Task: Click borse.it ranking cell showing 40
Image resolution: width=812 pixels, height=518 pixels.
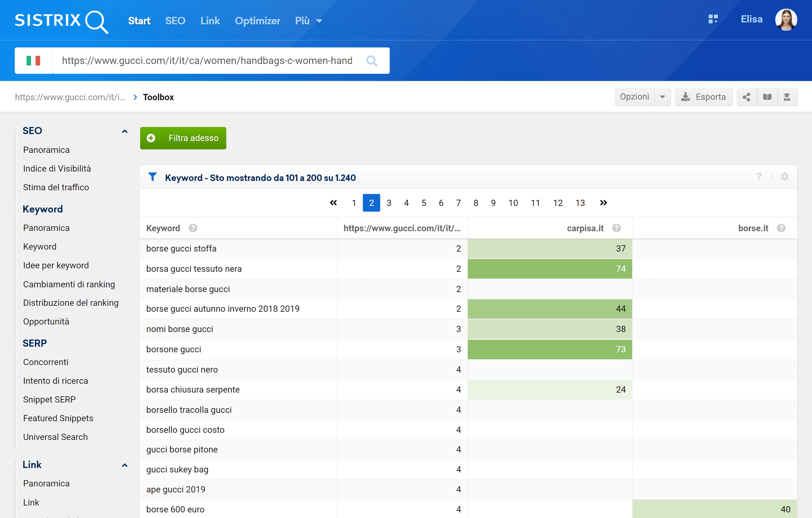Action: 715,509
